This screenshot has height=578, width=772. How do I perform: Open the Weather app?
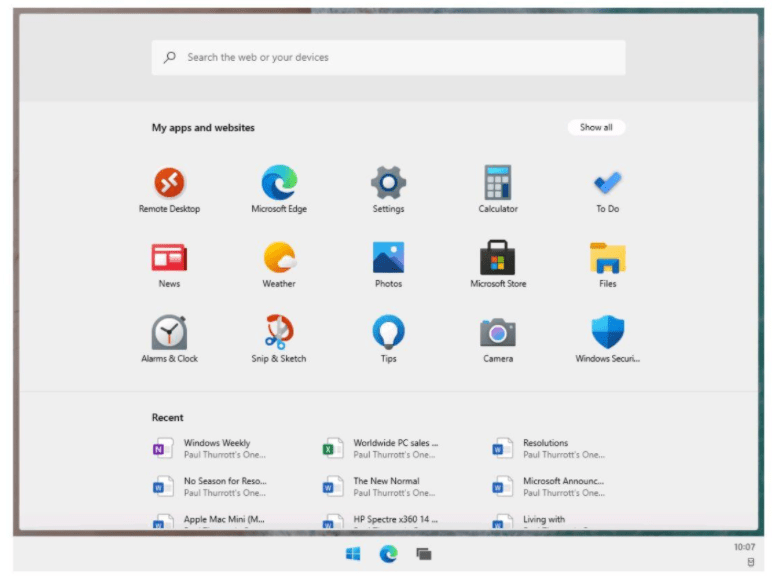pyautogui.click(x=279, y=258)
